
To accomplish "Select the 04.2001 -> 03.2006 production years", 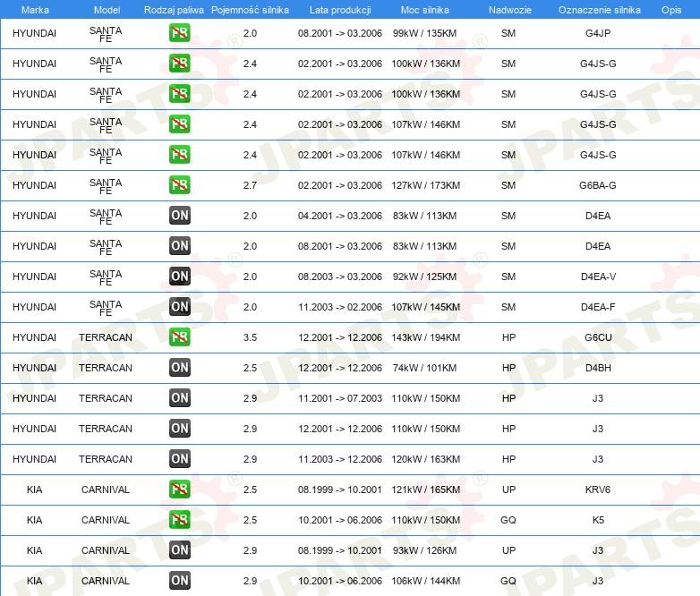I will (340, 216).
